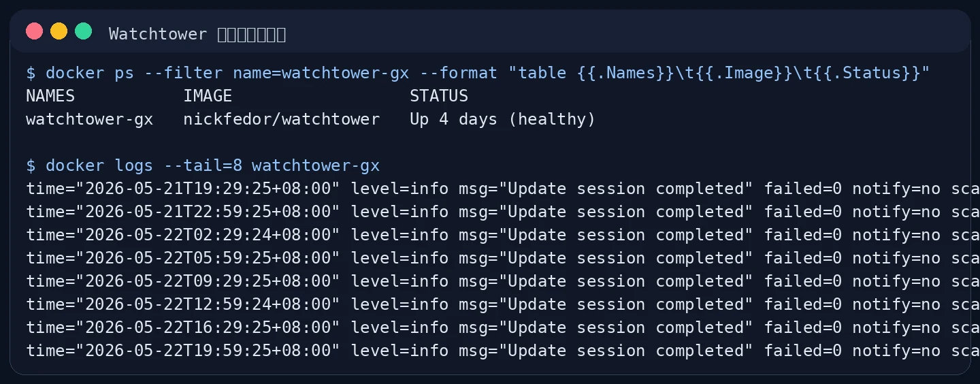Click the docker logs --tail=8 command line
This screenshot has width=980, height=384.
click(203, 165)
